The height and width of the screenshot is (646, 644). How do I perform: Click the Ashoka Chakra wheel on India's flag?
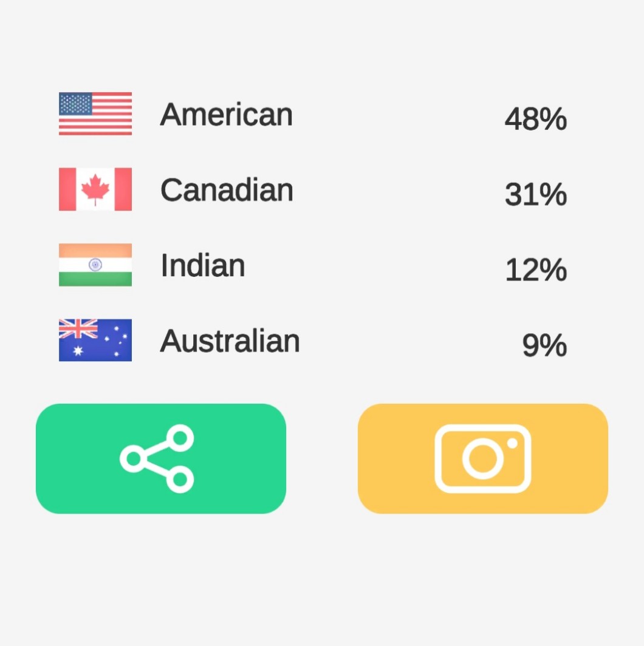pyautogui.click(x=95, y=265)
